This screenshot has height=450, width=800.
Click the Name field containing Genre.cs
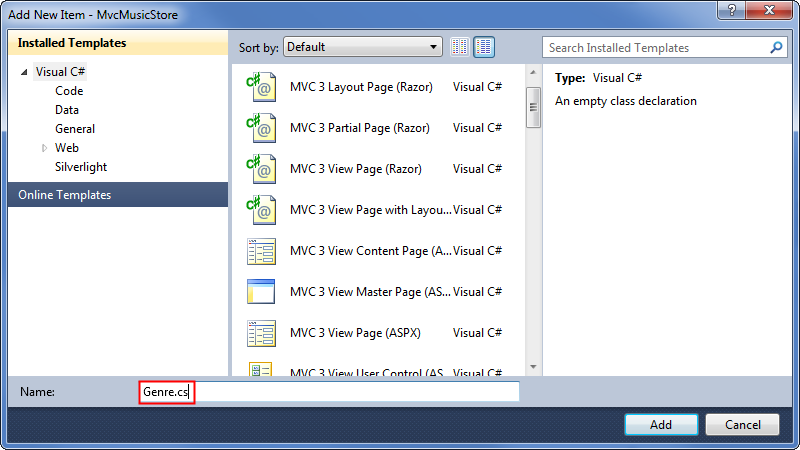(x=328, y=392)
